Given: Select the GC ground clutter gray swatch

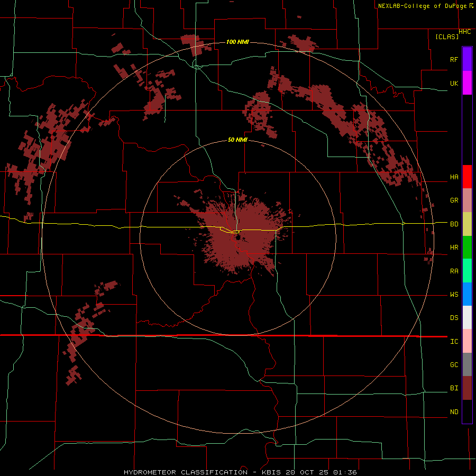Looking at the screenshot, I should click(467, 364).
